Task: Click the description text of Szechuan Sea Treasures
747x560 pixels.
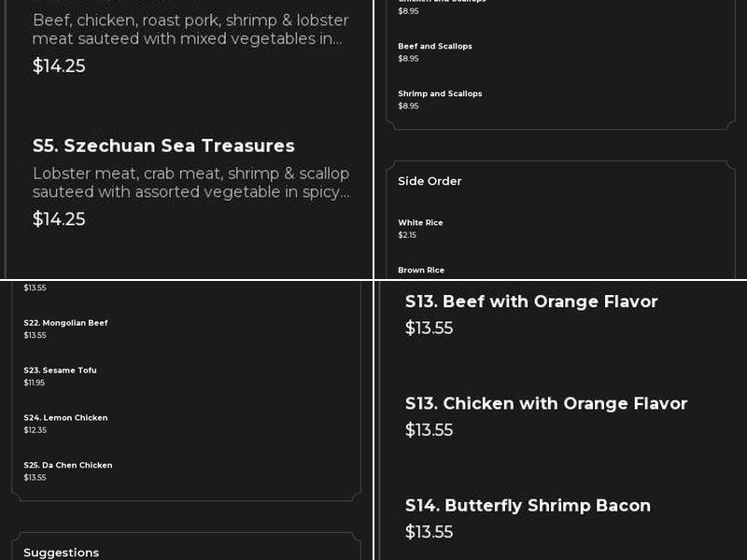Action: point(190,183)
